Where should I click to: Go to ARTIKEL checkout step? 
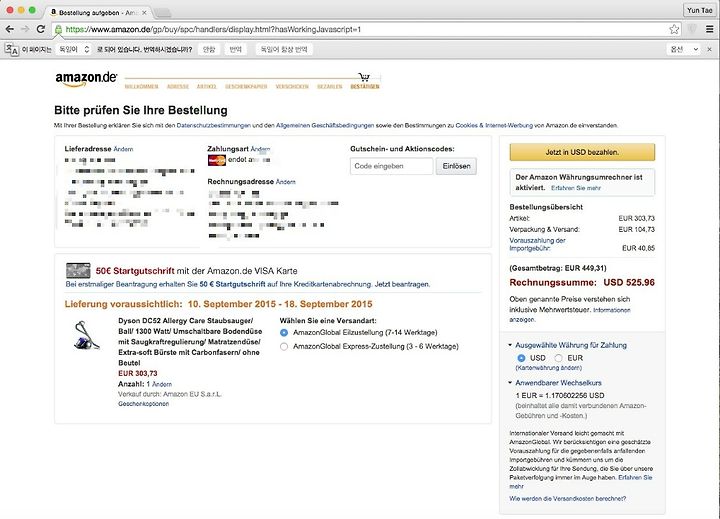(x=207, y=86)
